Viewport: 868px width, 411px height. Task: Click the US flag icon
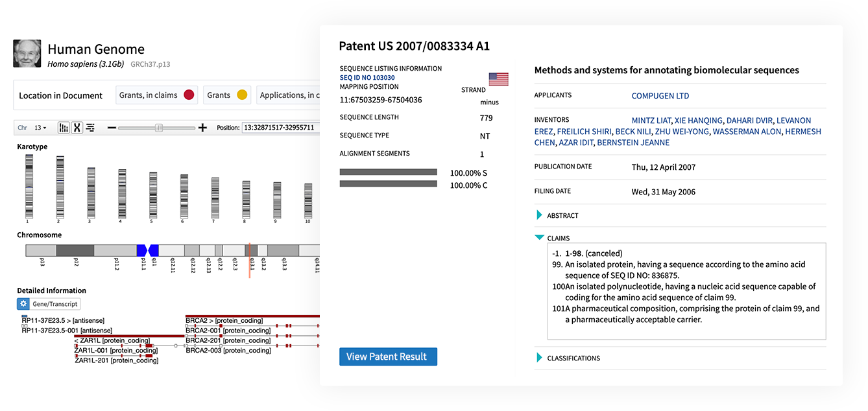498,79
